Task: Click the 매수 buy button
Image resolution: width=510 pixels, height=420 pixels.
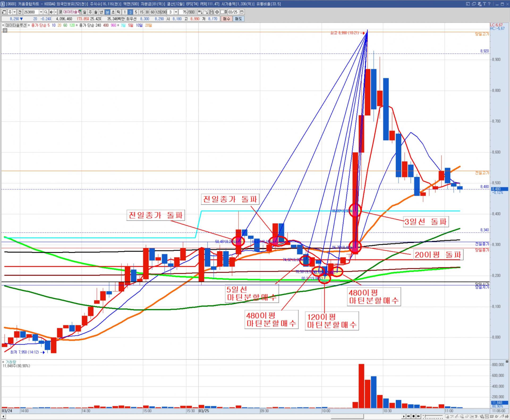Action: click(227, 19)
